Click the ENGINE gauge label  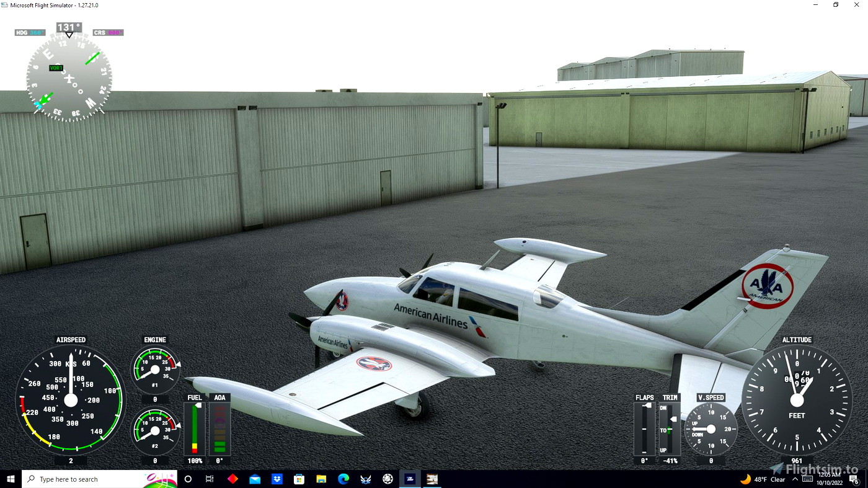(x=155, y=340)
